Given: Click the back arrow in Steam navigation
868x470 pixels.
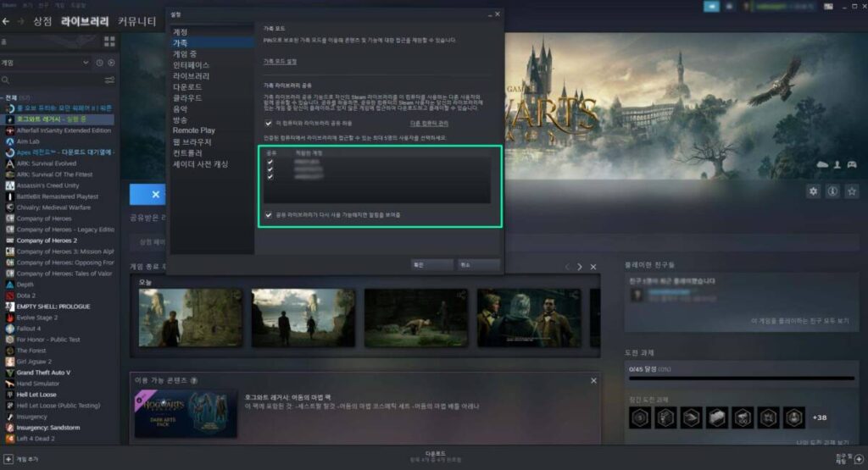Looking at the screenshot, I should [x=7, y=20].
